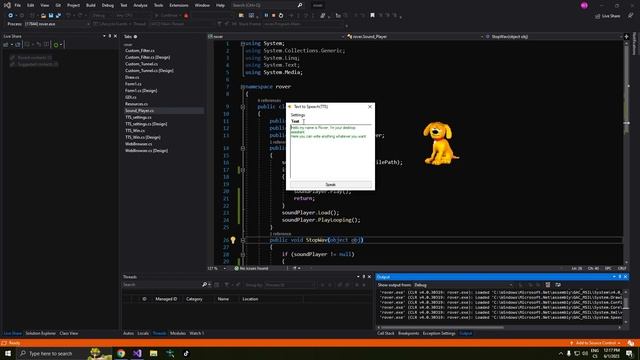Open the Show output from Debug dropdown
The image size is (640, 360).
pos(463,285)
